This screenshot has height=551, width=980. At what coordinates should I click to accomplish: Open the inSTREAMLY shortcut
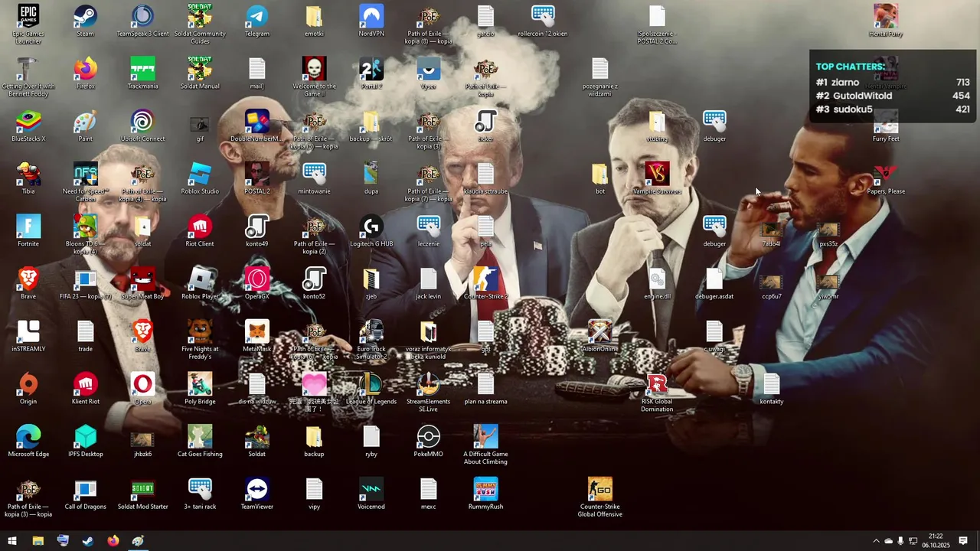(x=28, y=336)
